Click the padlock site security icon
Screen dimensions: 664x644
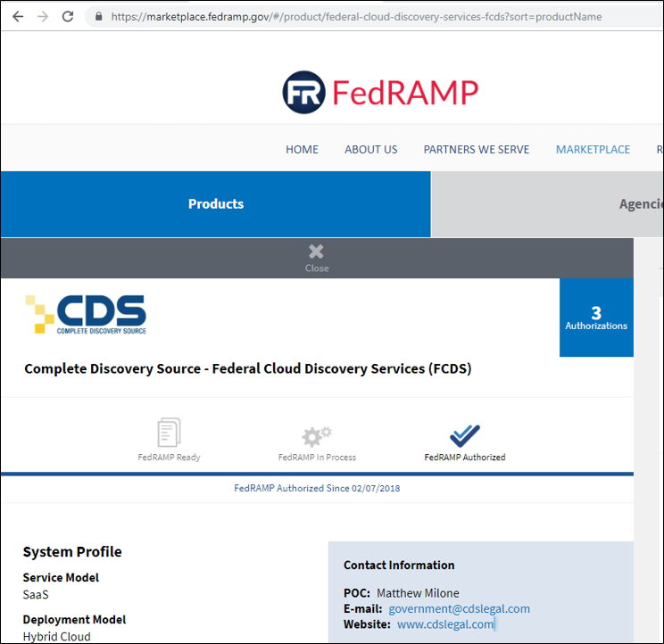pos(99,17)
